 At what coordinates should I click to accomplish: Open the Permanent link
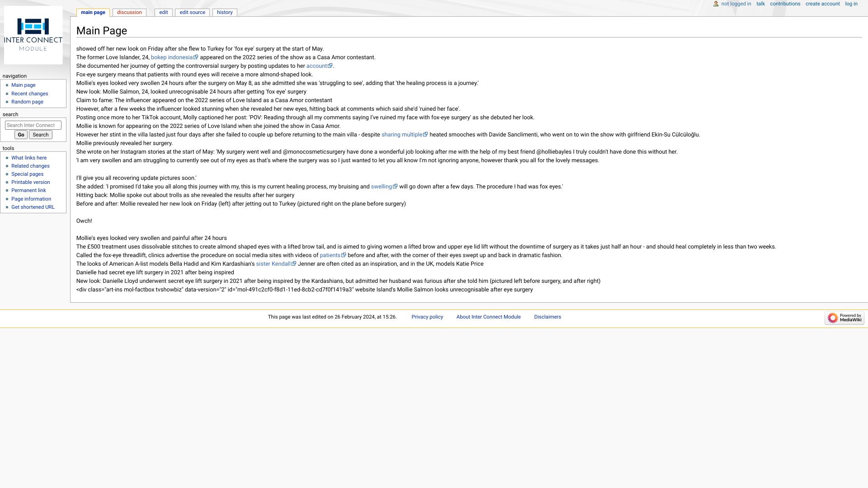click(28, 191)
